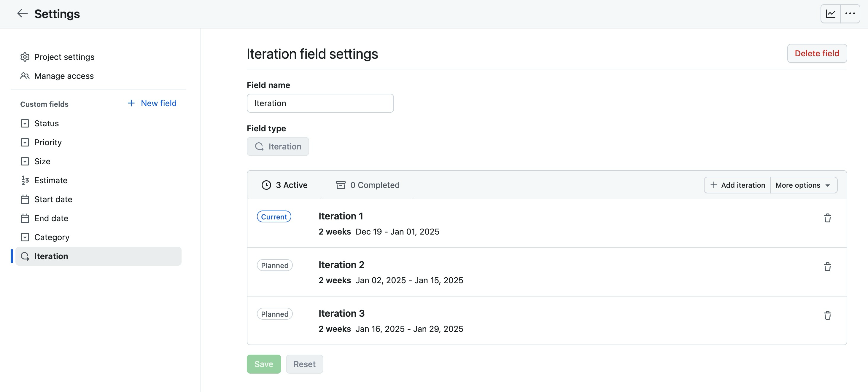Switch to the 3 Active tab

pyautogui.click(x=284, y=185)
